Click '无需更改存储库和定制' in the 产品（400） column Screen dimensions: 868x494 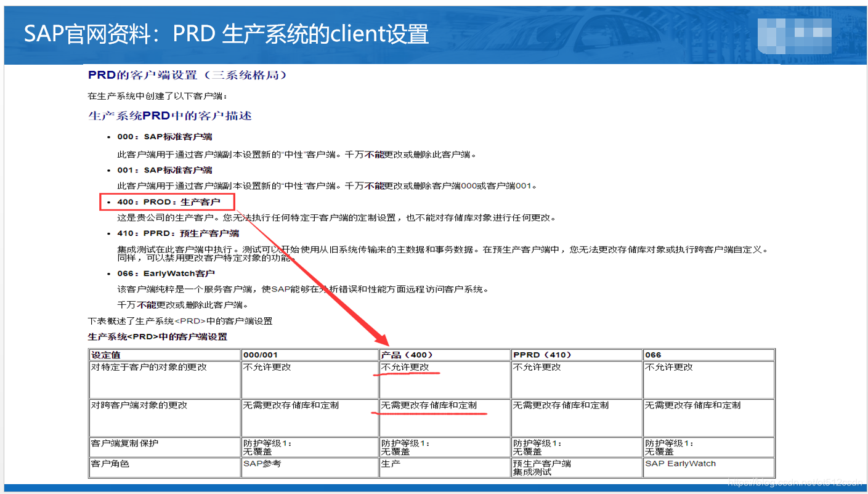(x=429, y=405)
